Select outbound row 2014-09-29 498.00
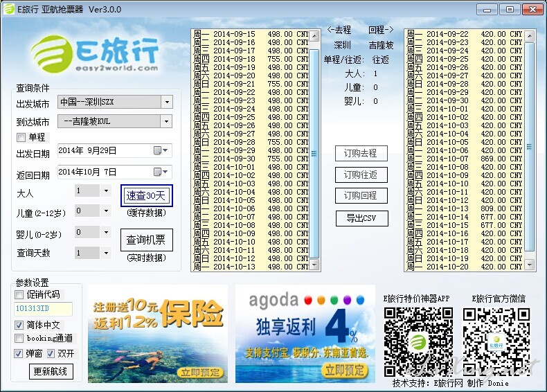547x392 pixels. coord(251,151)
